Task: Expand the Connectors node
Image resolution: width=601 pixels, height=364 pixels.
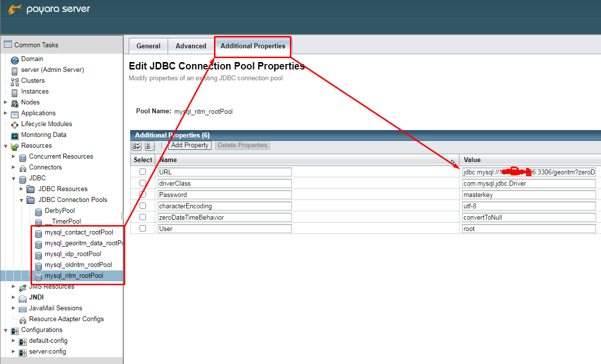Action: click(x=13, y=167)
